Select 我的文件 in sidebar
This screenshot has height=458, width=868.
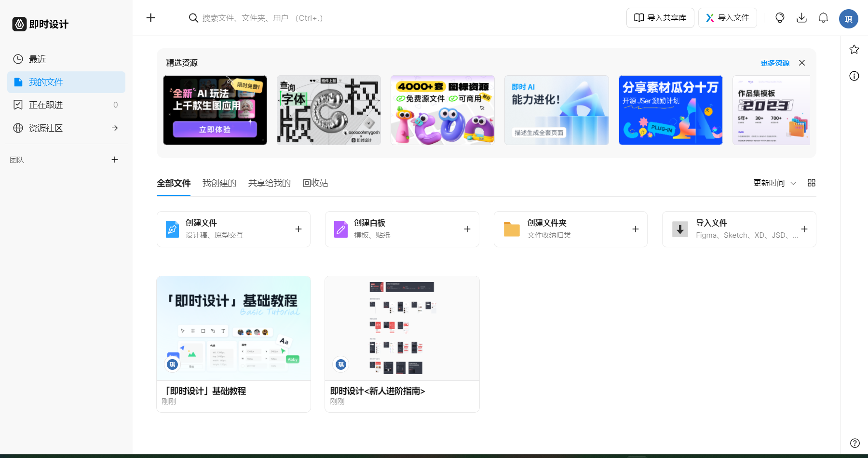67,82
